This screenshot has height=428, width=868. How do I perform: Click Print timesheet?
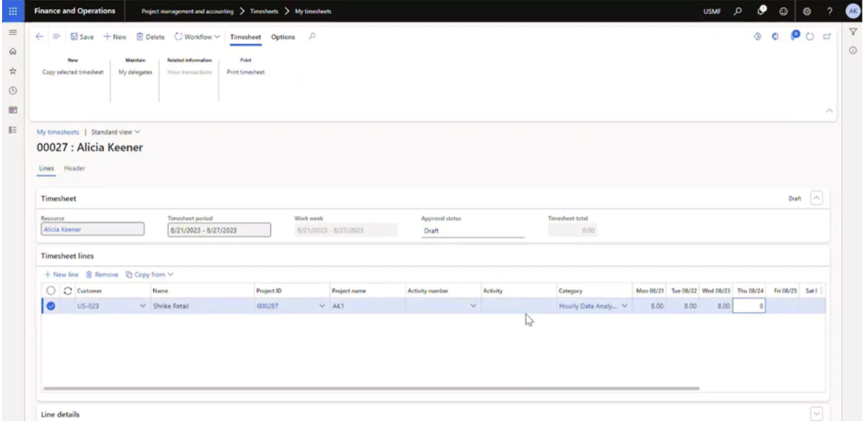(x=246, y=72)
